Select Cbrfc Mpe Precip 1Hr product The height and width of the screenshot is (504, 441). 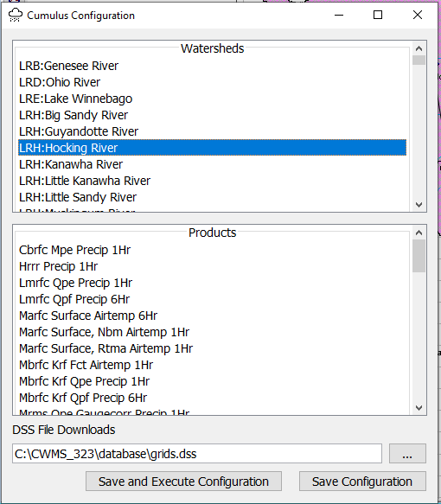pyautogui.click(x=212, y=250)
